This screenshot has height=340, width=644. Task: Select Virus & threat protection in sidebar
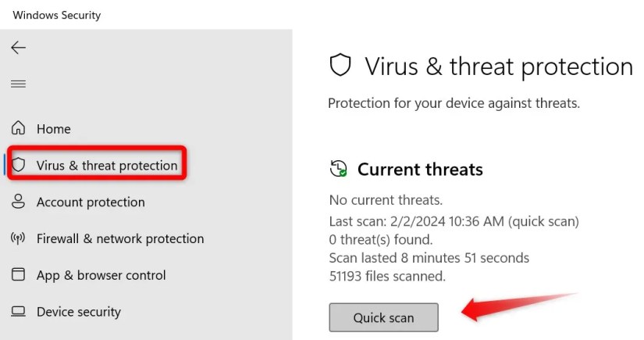tap(107, 166)
